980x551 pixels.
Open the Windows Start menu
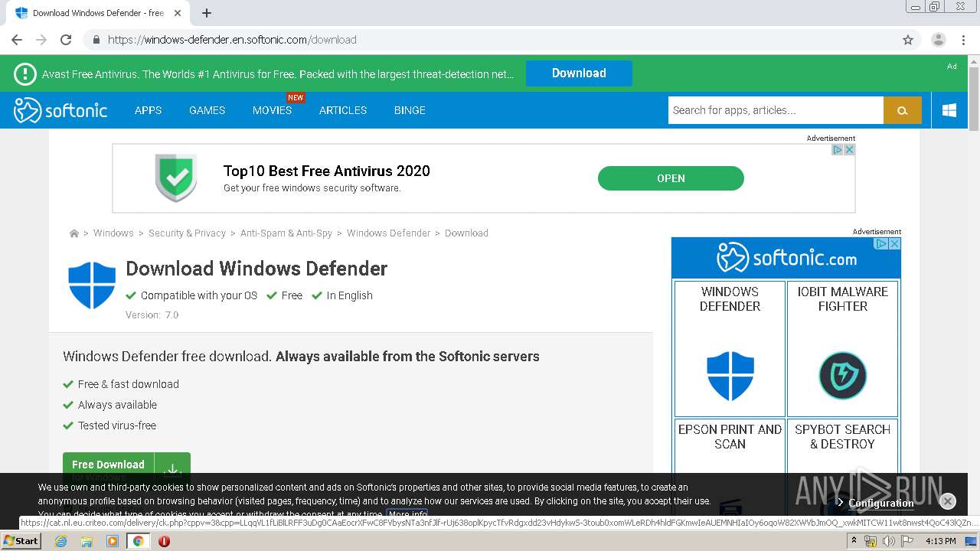[21, 541]
